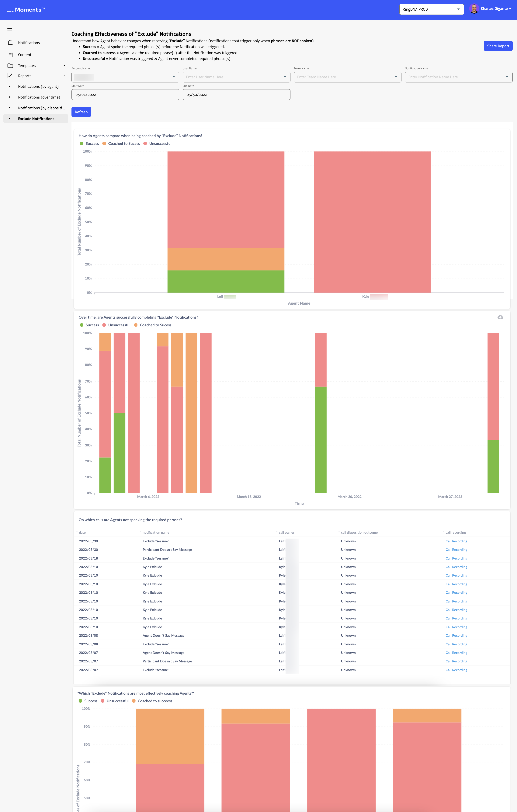This screenshot has width=517, height=812.
Task: Click the Refresh button
Action: pos(81,112)
